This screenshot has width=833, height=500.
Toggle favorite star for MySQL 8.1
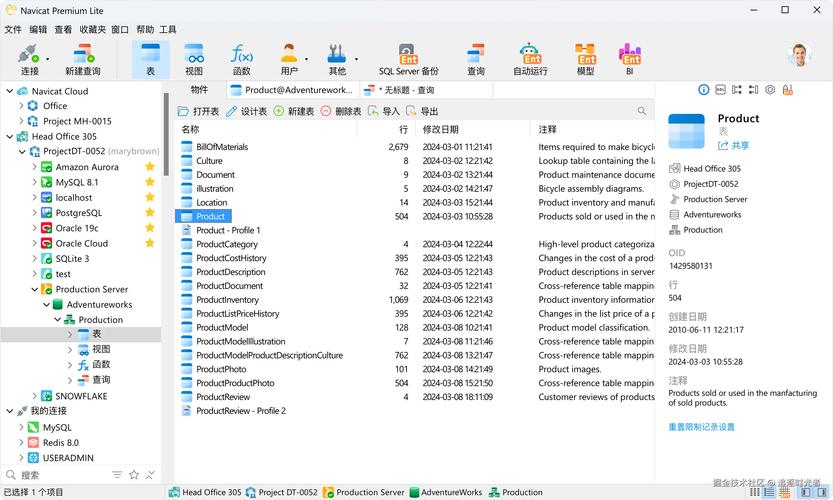click(x=150, y=182)
